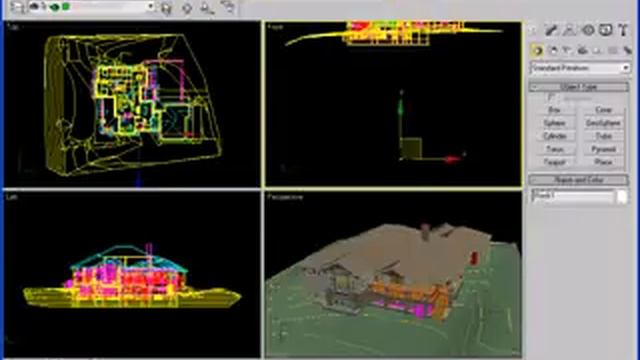Click Select Objects in Current Layer icon

[207, 8]
